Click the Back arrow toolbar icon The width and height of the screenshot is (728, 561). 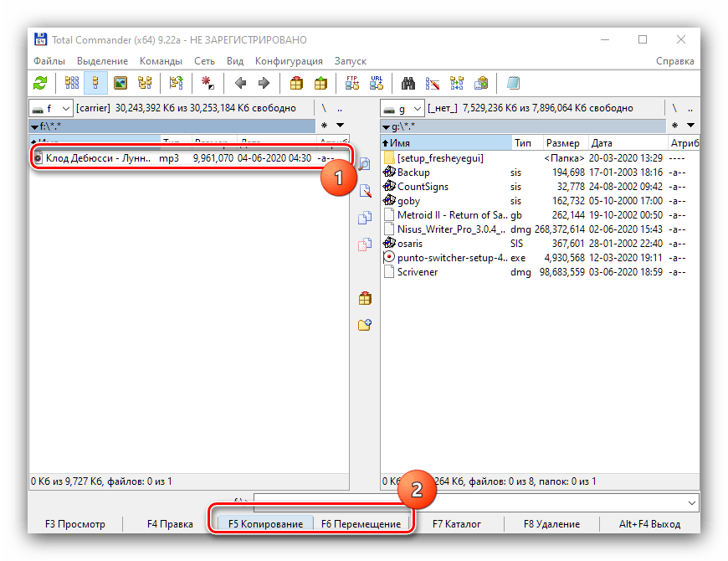(x=240, y=83)
